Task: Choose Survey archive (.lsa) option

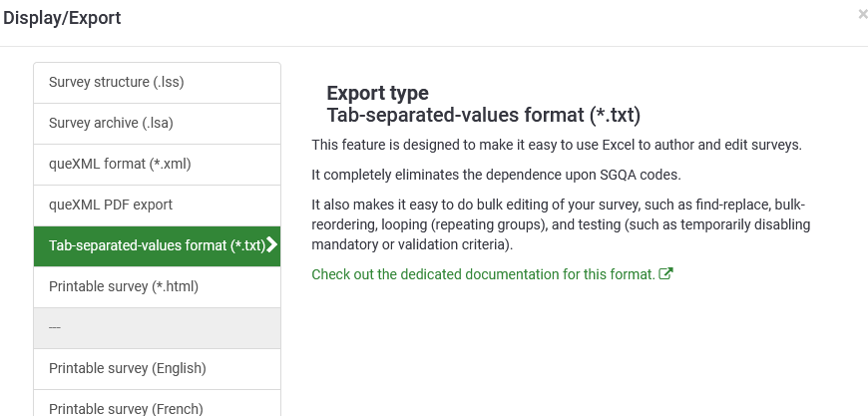Action: [157, 124]
